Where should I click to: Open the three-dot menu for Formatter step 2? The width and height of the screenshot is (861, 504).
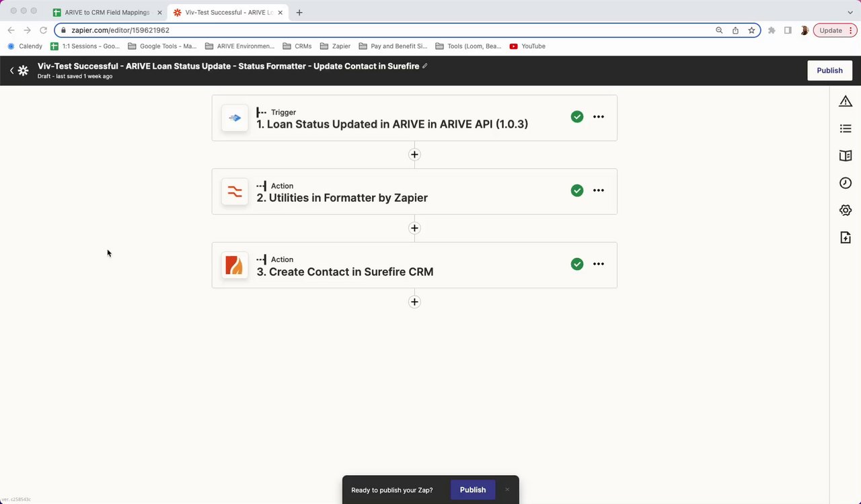pyautogui.click(x=599, y=191)
